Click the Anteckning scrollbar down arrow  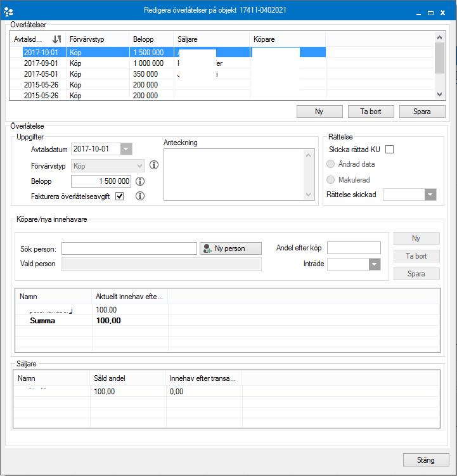[x=308, y=195]
